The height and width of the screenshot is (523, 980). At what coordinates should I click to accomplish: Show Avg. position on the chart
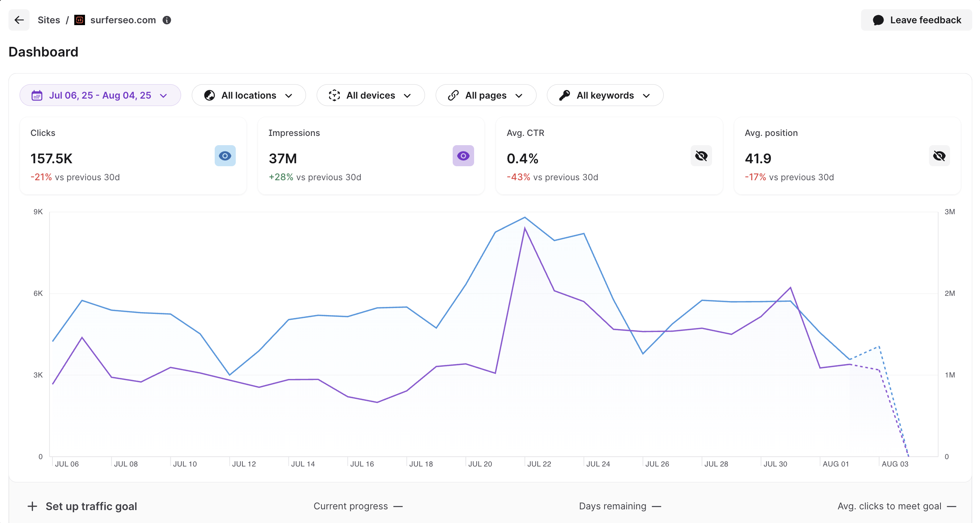tap(939, 156)
